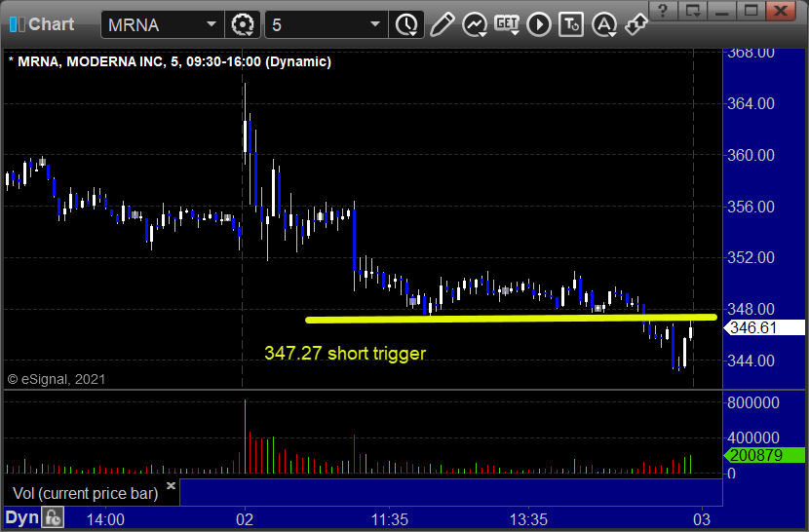This screenshot has height=532, width=809.
Task: Select the yellow short trigger line
Action: click(x=511, y=319)
